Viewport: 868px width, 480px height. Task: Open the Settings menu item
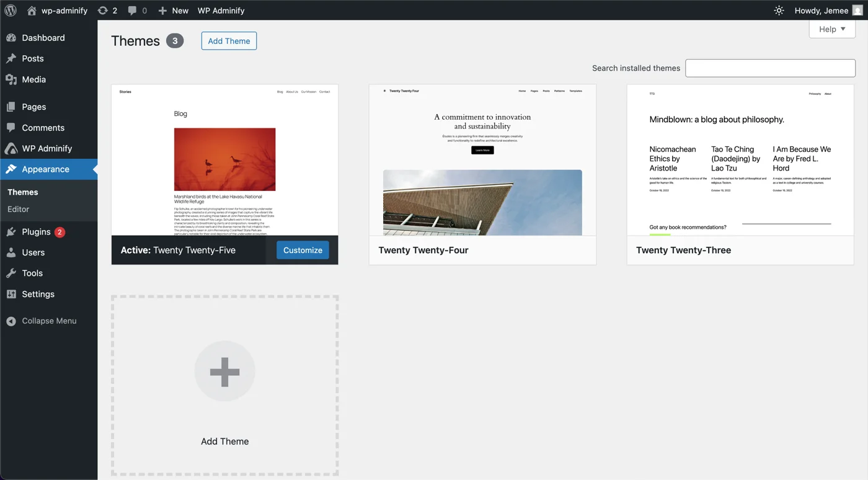pos(49,294)
